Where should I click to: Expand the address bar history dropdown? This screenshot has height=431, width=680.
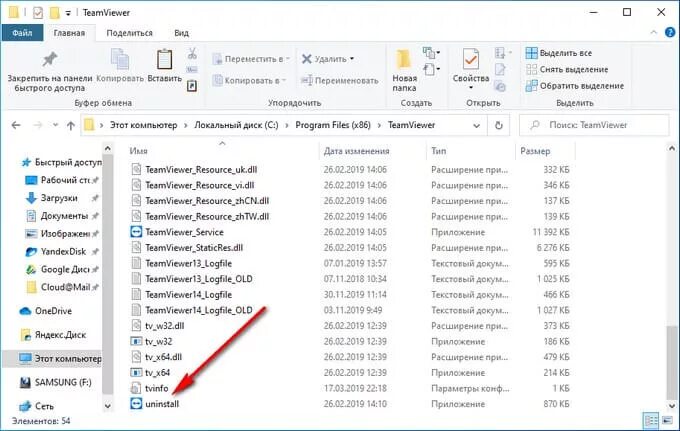coord(476,126)
